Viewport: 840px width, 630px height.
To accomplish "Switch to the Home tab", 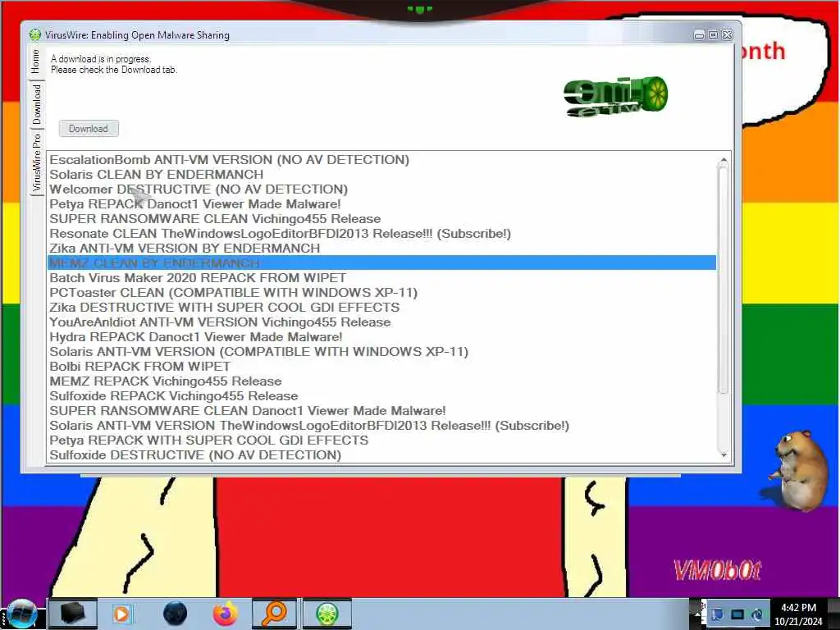I will pyautogui.click(x=35, y=61).
